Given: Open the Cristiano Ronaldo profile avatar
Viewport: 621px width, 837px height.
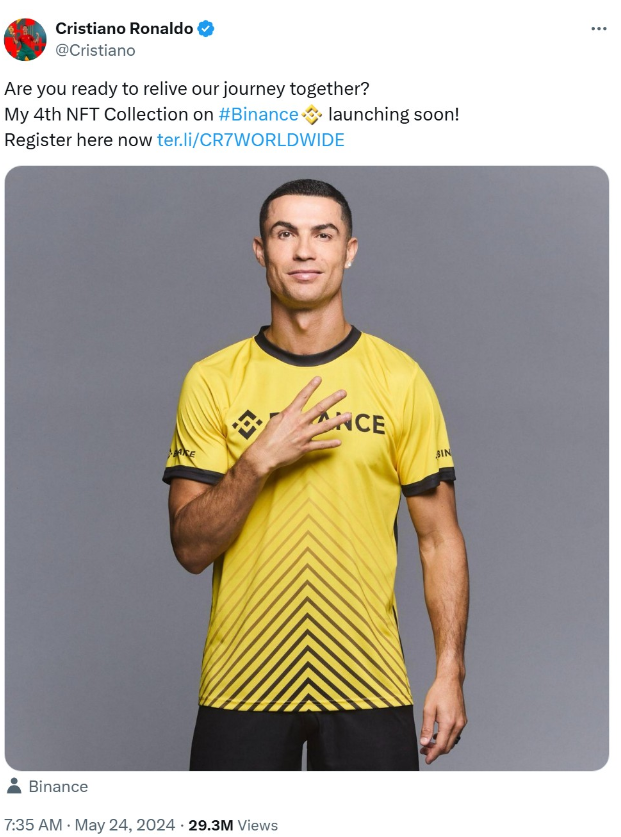Looking at the screenshot, I should pyautogui.click(x=25, y=40).
